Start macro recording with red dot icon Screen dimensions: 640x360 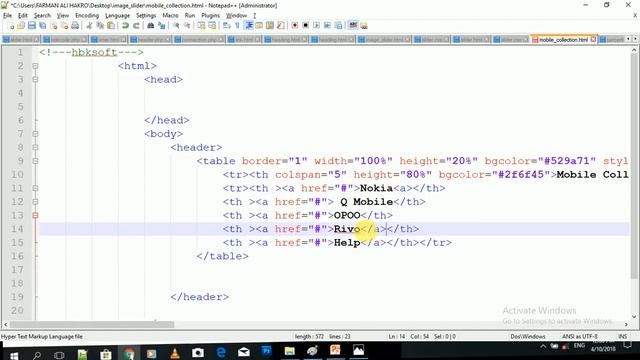tap(294, 26)
